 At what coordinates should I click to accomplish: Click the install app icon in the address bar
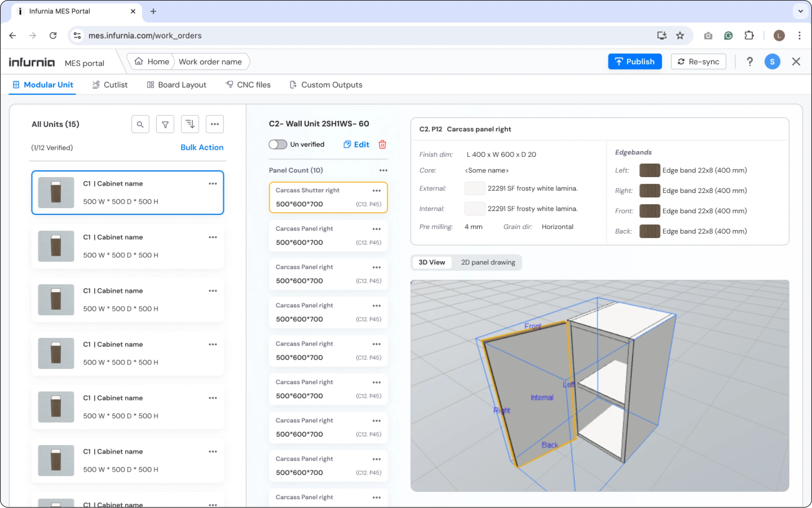tap(662, 35)
